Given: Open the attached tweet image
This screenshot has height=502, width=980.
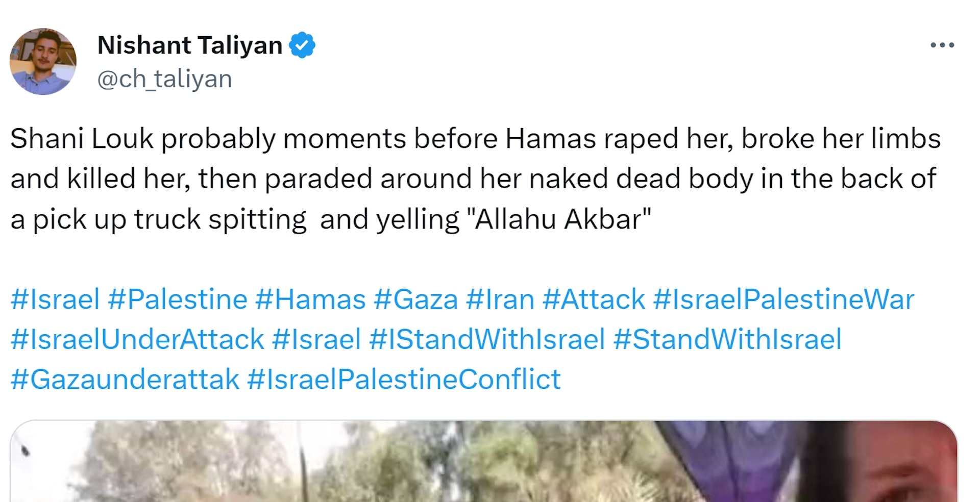Looking at the screenshot, I should [483, 462].
